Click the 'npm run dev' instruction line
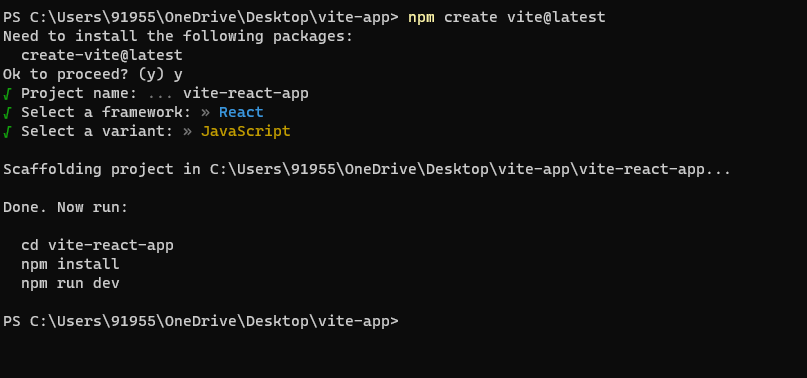 70,283
